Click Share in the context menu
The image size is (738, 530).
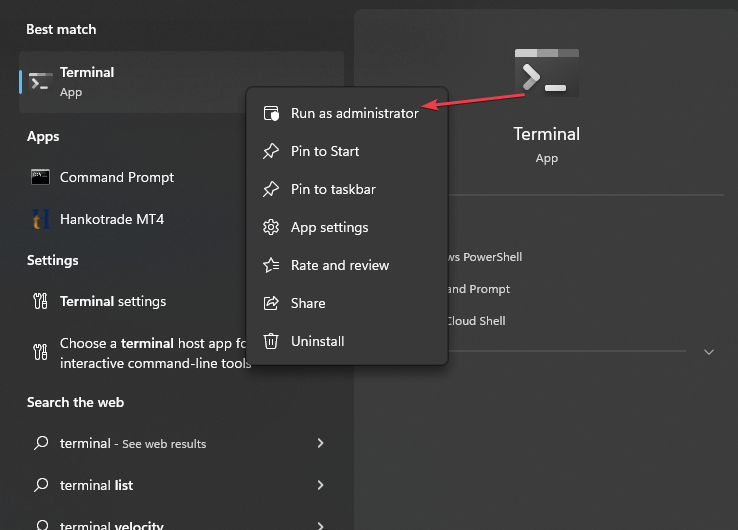(x=346, y=303)
